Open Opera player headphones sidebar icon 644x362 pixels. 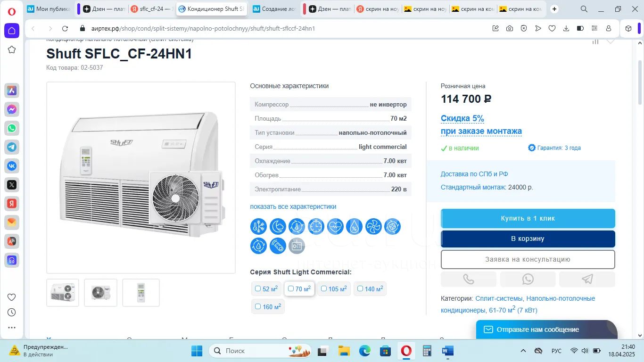12,260
